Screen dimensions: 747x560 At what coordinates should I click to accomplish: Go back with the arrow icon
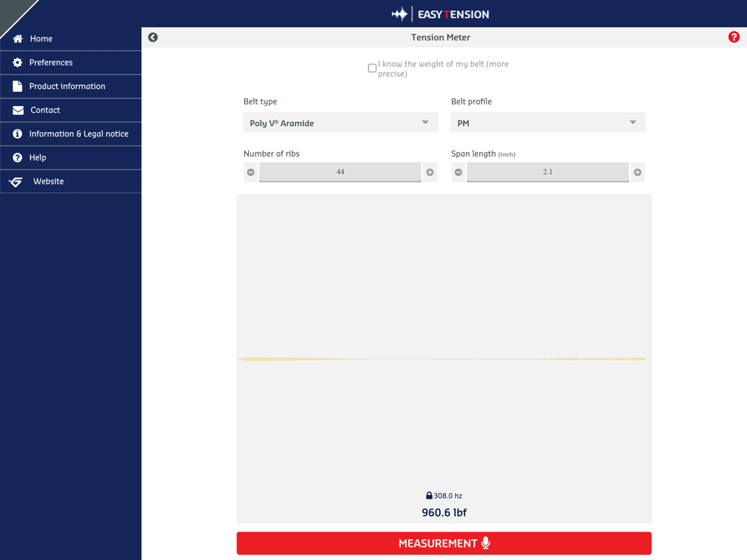point(153,37)
